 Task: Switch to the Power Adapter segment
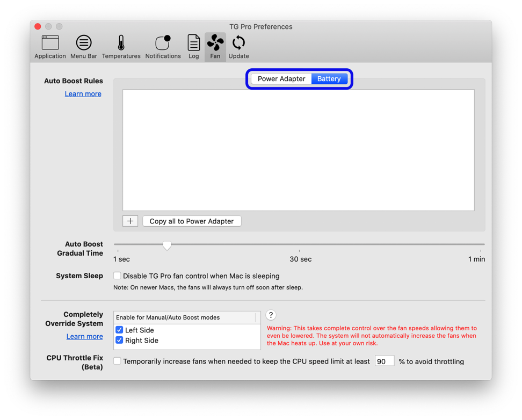point(281,79)
